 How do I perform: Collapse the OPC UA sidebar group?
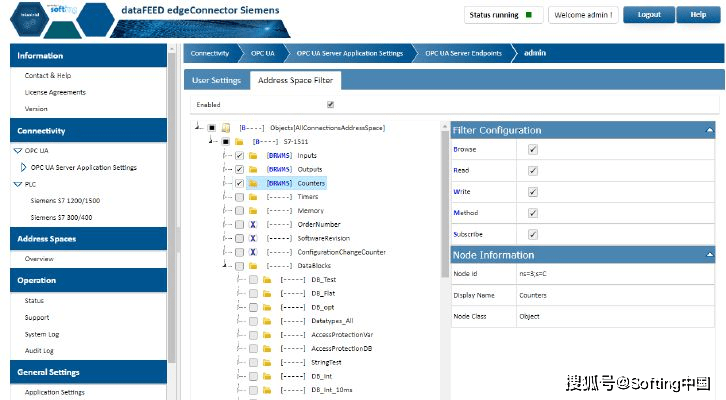click(18, 150)
